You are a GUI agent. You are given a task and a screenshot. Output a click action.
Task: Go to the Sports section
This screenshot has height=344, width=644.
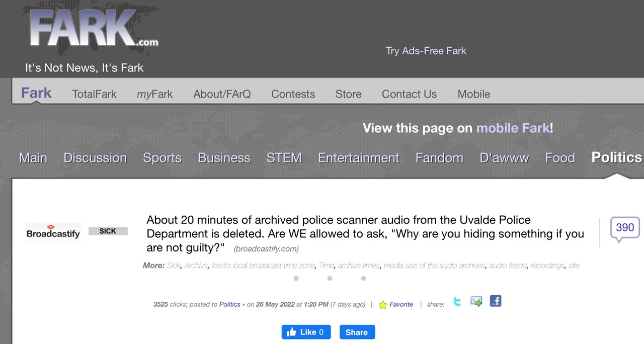[162, 158]
